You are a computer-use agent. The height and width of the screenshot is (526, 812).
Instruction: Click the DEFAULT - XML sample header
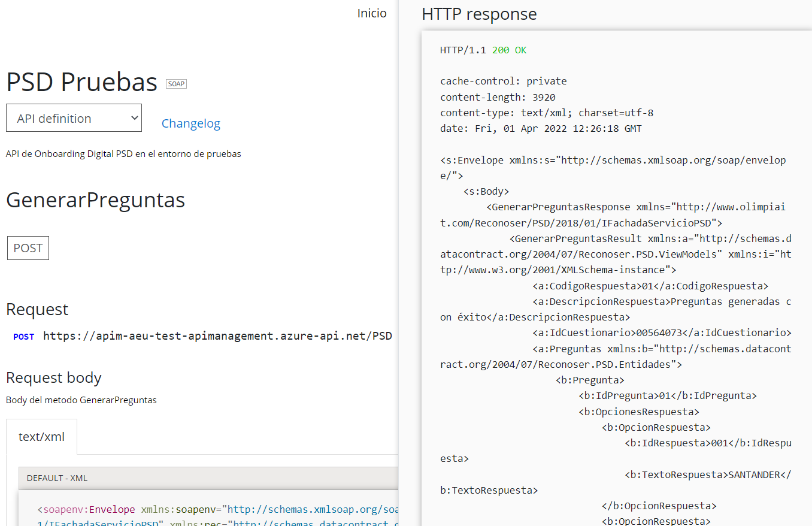pos(57,478)
